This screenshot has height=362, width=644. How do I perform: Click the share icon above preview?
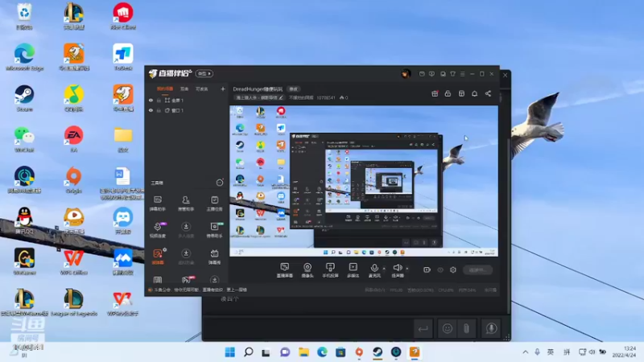(x=488, y=93)
